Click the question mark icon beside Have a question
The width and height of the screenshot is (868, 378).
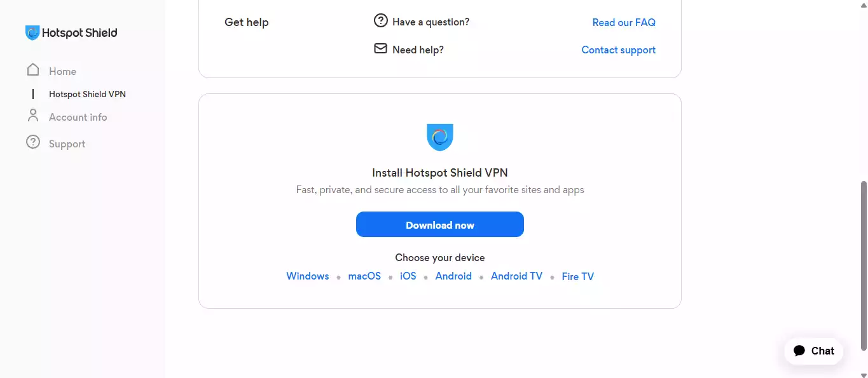pos(380,21)
